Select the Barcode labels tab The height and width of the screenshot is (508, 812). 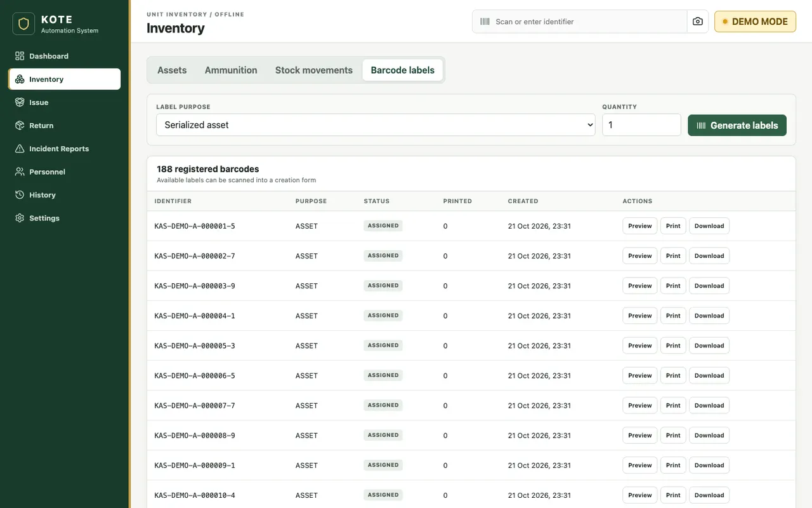click(x=403, y=70)
